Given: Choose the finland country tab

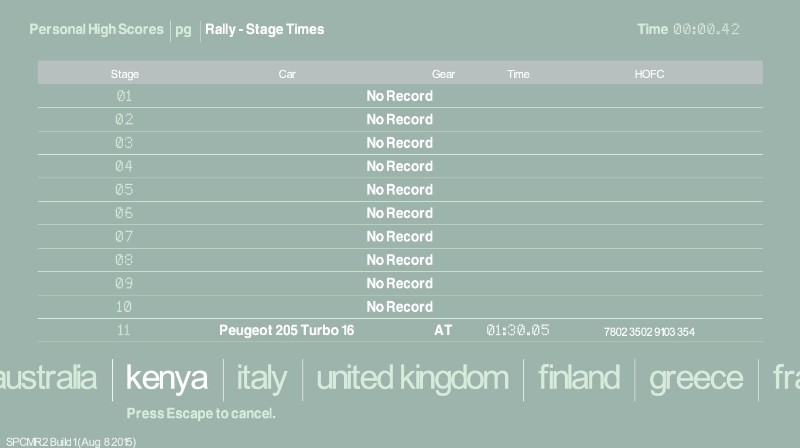Looking at the screenshot, I should (x=579, y=377).
